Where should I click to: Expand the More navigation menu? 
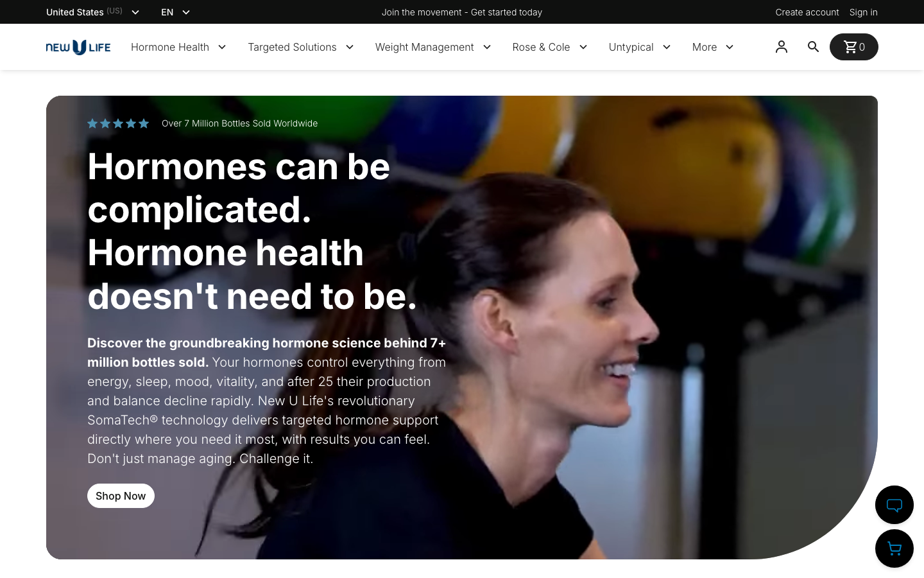pos(713,47)
